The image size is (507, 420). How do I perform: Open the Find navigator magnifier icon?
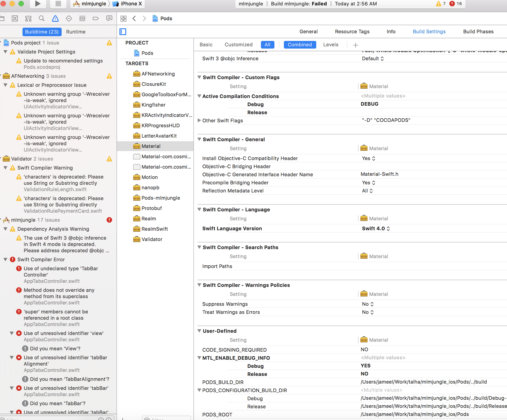coord(42,19)
